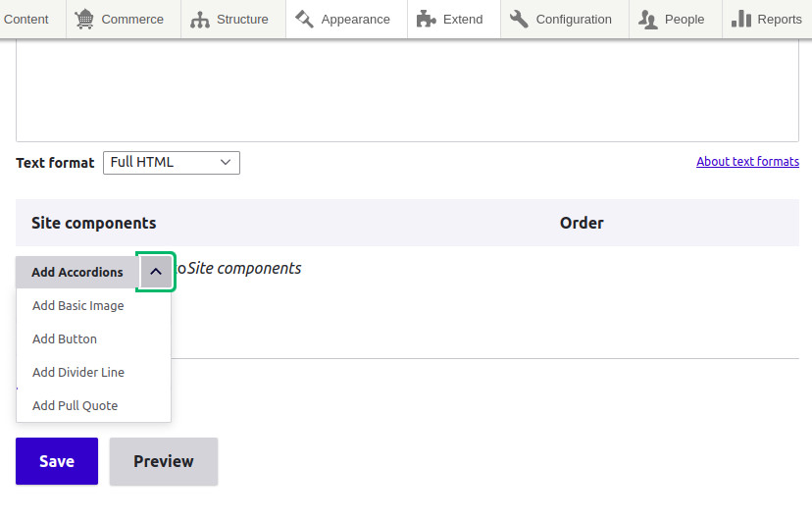
Task: Choose Add Button from the list
Action: (x=65, y=338)
